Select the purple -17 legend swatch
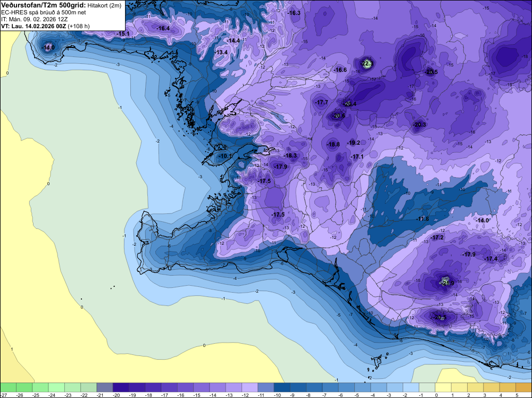532x398 pixels. click(169, 387)
